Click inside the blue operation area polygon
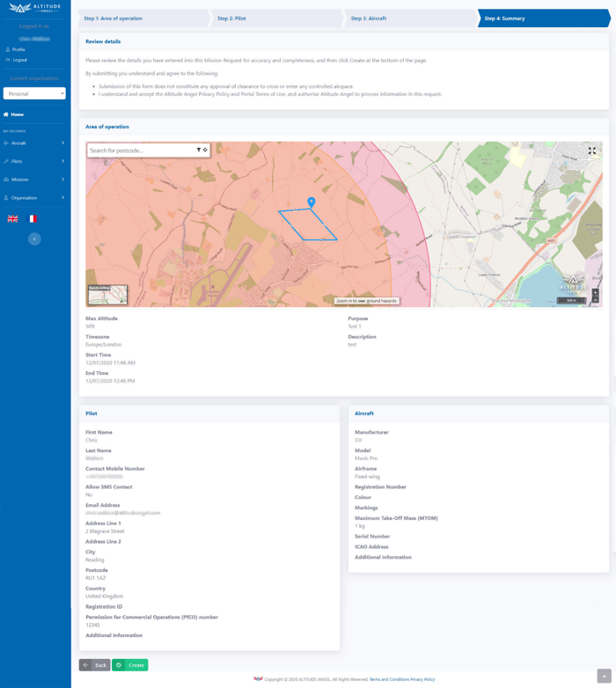 pos(309,224)
